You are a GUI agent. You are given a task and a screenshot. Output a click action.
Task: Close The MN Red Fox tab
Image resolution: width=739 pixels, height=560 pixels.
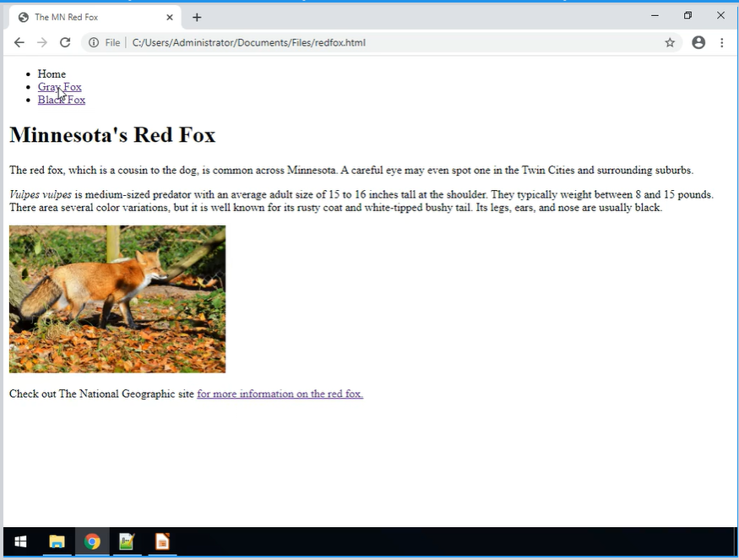(170, 18)
